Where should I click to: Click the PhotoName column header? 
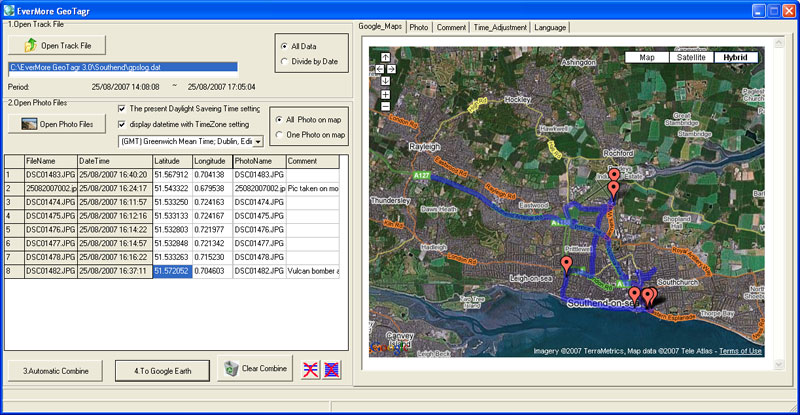259,161
